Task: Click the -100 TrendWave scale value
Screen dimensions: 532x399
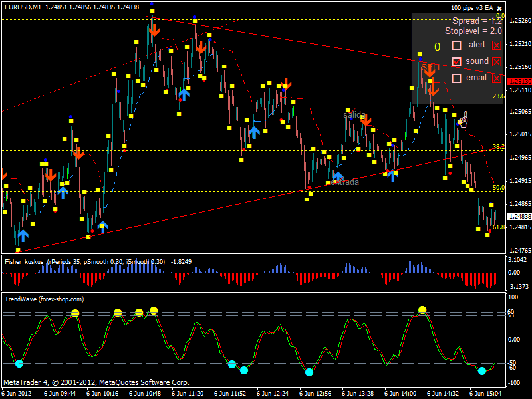Action: tap(514, 383)
